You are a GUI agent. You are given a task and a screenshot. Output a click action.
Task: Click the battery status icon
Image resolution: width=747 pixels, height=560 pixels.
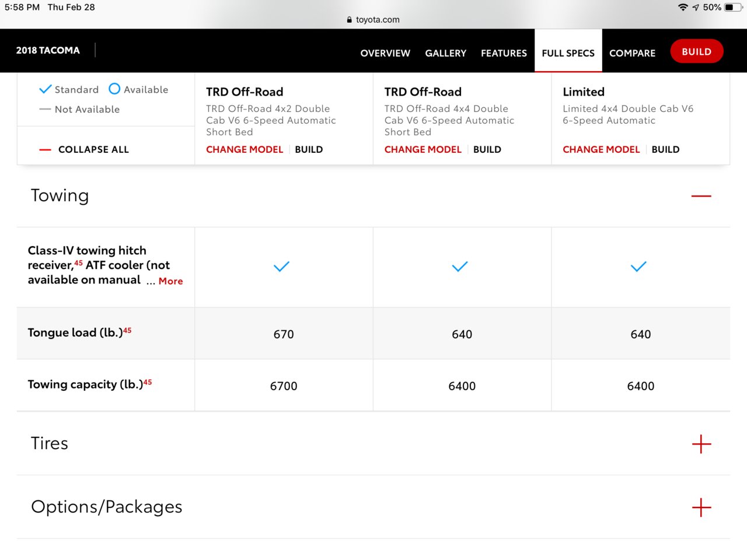click(733, 7)
